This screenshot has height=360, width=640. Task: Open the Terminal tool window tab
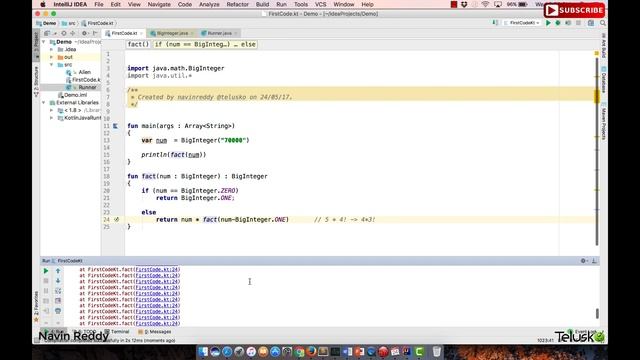(117, 332)
